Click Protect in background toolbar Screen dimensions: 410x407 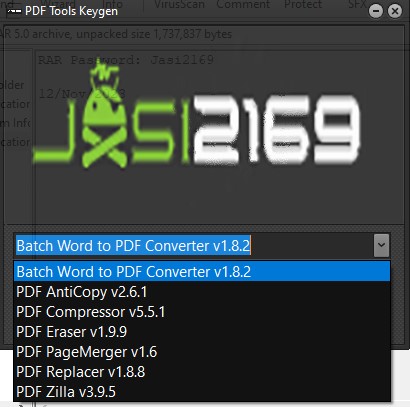tap(303, 4)
